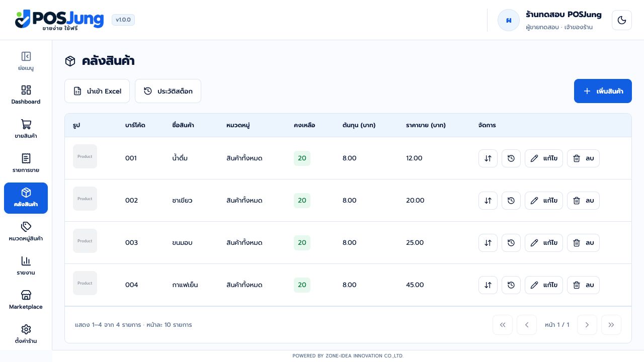Open Dashboard from sidebar
The height and width of the screenshot is (362, 644).
26,95
